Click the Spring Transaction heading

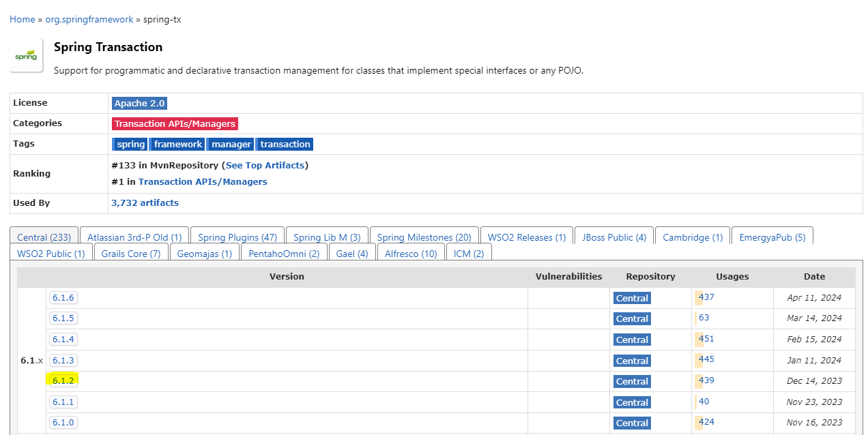tap(108, 47)
